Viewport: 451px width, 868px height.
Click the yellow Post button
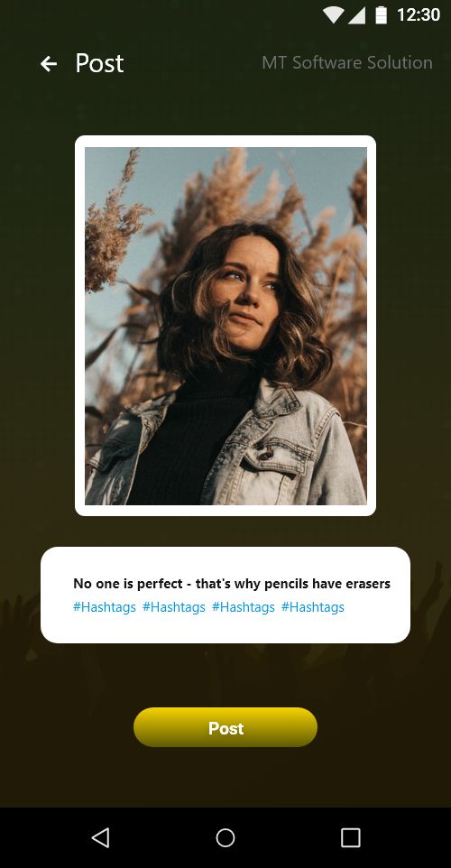pos(225,727)
